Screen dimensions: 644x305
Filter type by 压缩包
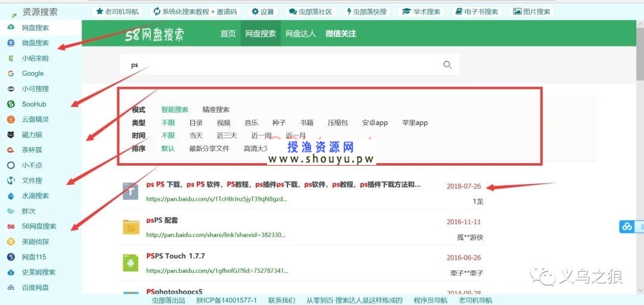tap(338, 123)
